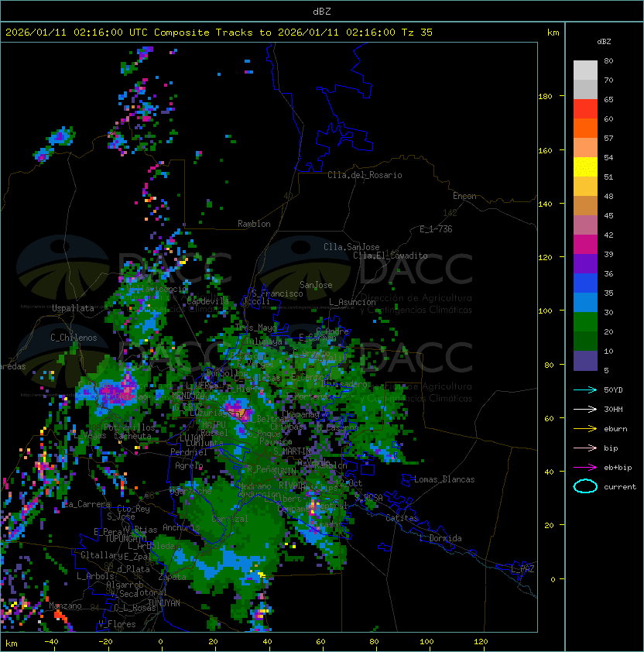The image size is (644, 652).
Task: Pick the red swatch between 65 and 60
Action: (585, 109)
